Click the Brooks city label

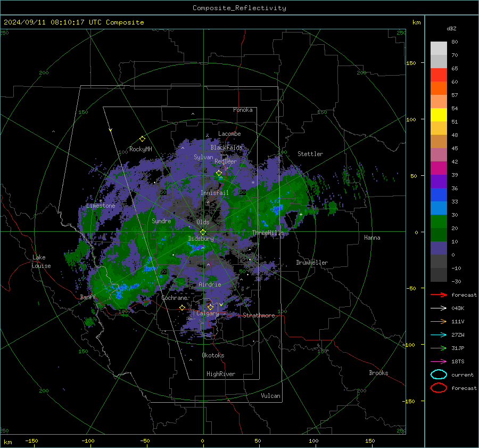(x=378, y=373)
